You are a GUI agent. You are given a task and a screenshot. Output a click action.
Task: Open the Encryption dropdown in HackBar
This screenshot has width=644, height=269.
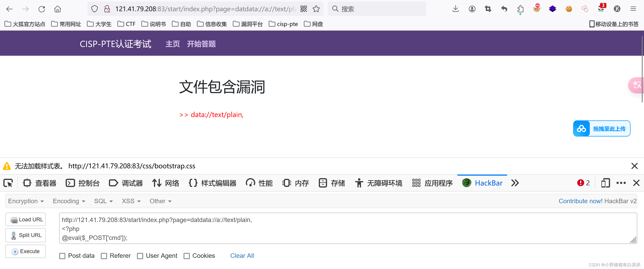click(26, 201)
